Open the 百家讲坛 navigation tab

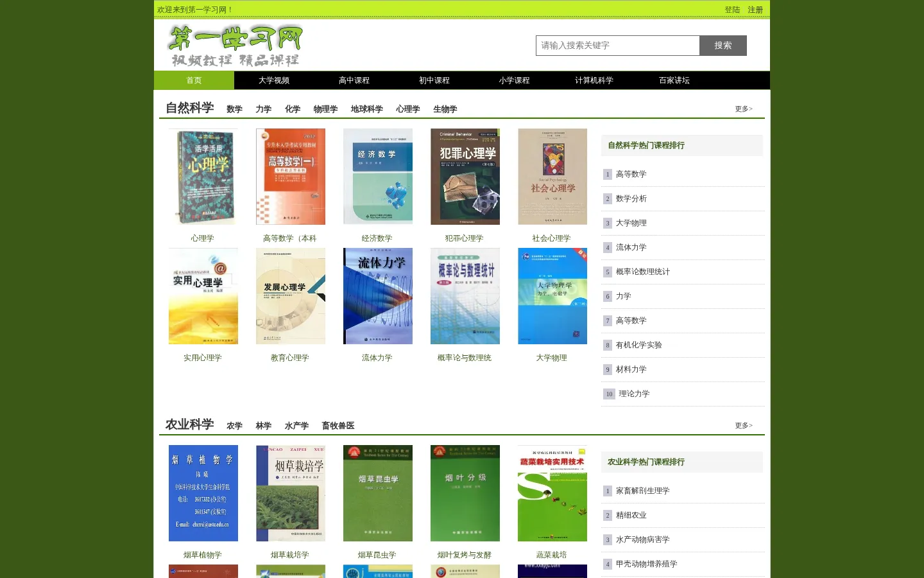pos(674,80)
